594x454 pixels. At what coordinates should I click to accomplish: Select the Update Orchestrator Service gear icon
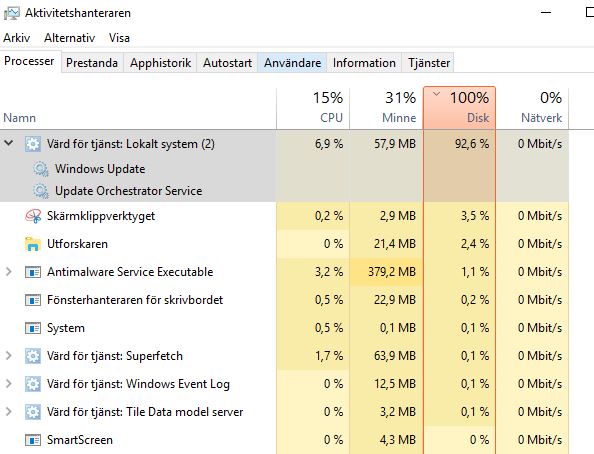(41, 191)
